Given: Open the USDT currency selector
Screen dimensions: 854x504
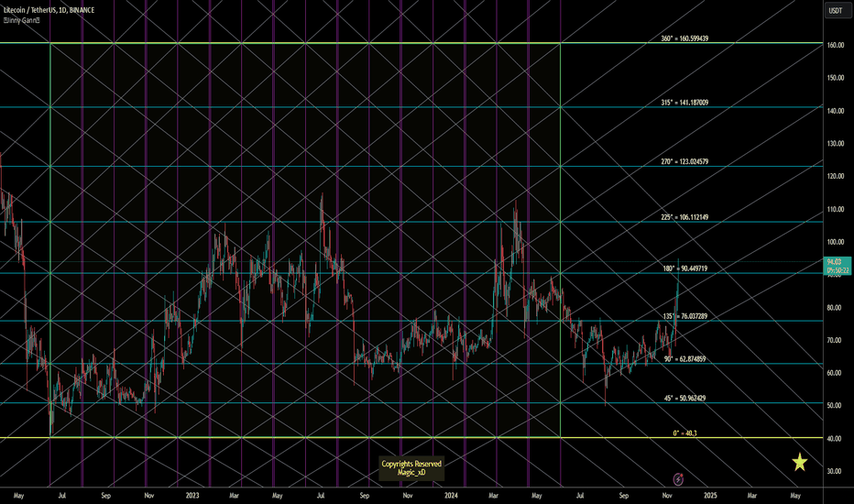Looking at the screenshot, I should click(x=836, y=10).
